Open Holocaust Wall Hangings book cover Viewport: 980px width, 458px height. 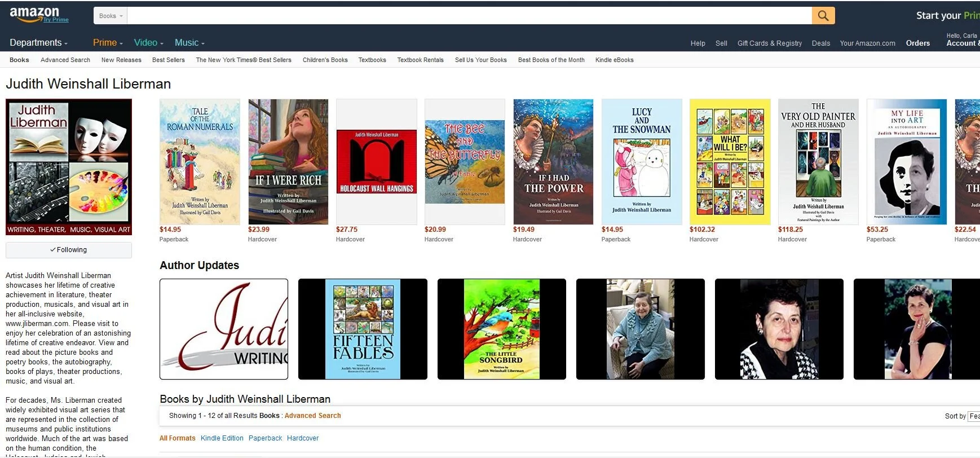click(x=377, y=162)
